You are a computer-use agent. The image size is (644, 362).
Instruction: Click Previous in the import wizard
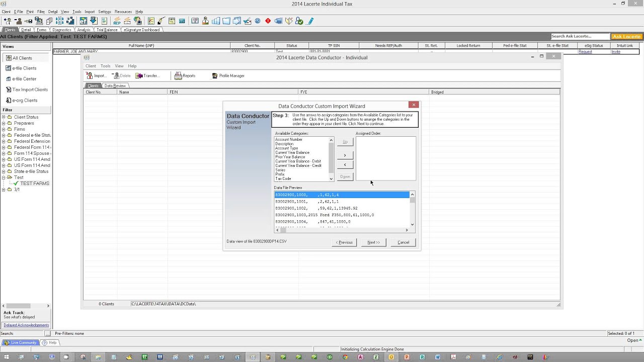coord(345,242)
